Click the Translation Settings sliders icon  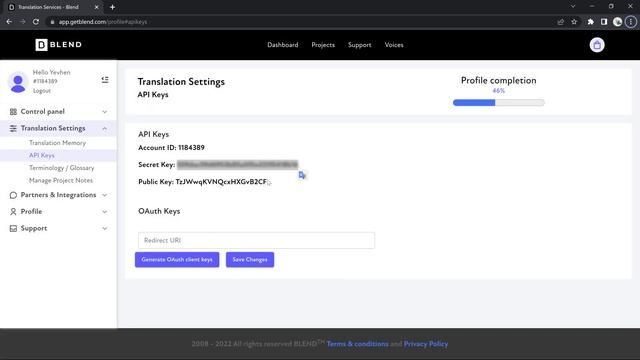click(13, 128)
